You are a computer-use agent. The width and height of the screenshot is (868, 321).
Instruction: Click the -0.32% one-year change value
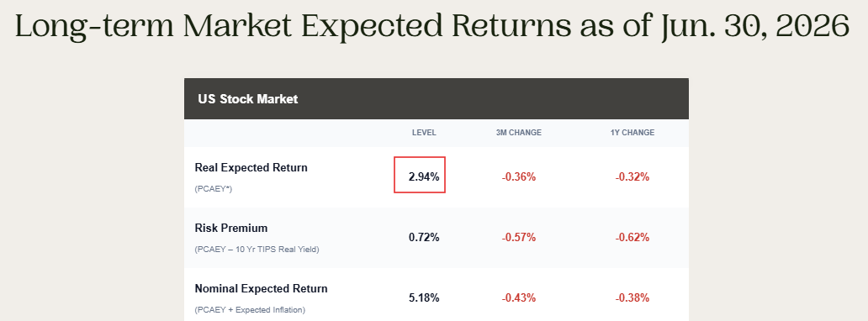click(632, 177)
